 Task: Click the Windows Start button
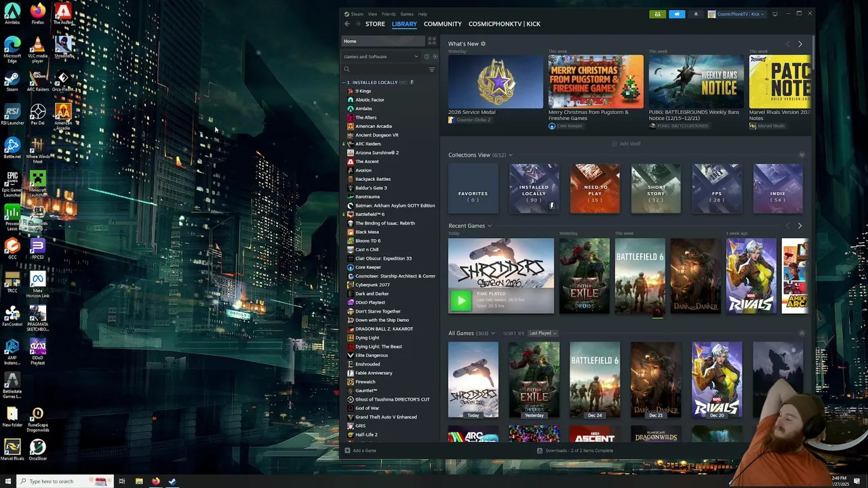pos(7,481)
